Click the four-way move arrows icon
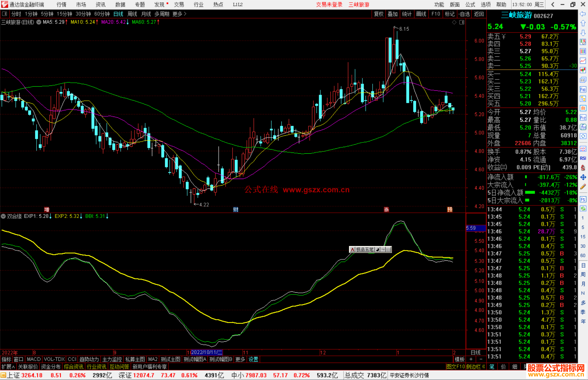Viewport: 588px width, 380px height. (583, 177)
